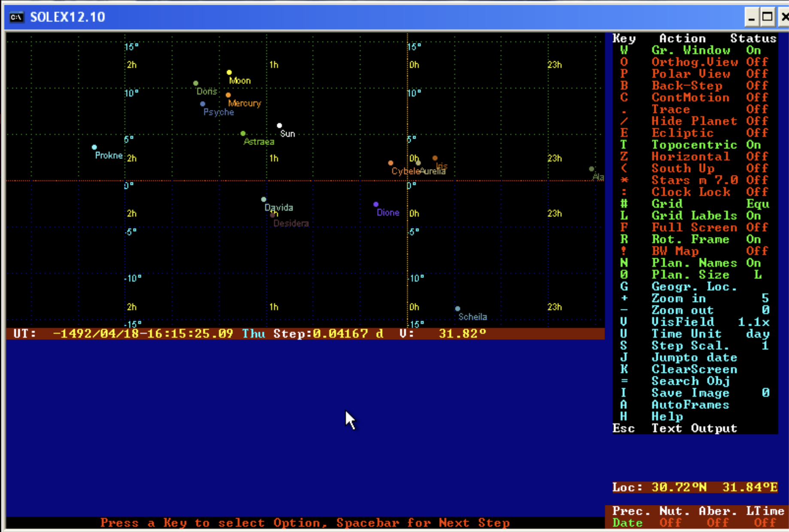This screenshot has width=789, height=532.
Task: Select the Scheila asteroid dot
Action: [x=457, y=308]
